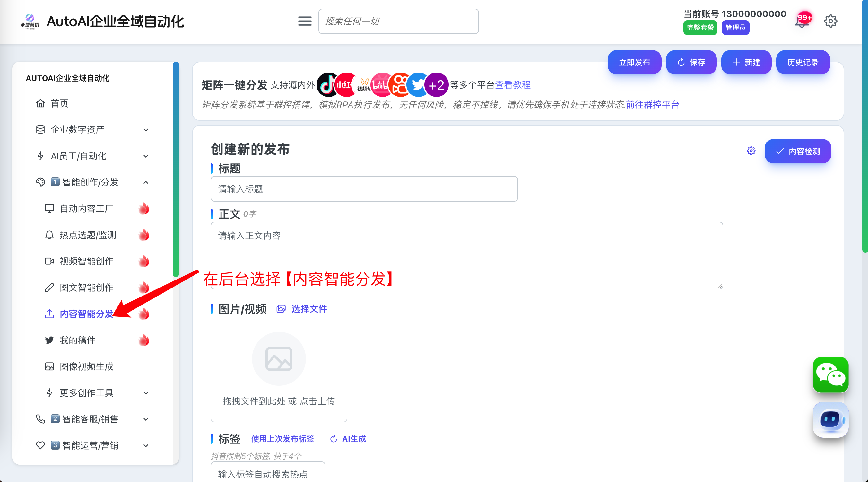
Task: Click the small gear beside 内容检测
Action: [x=751, y=151]
